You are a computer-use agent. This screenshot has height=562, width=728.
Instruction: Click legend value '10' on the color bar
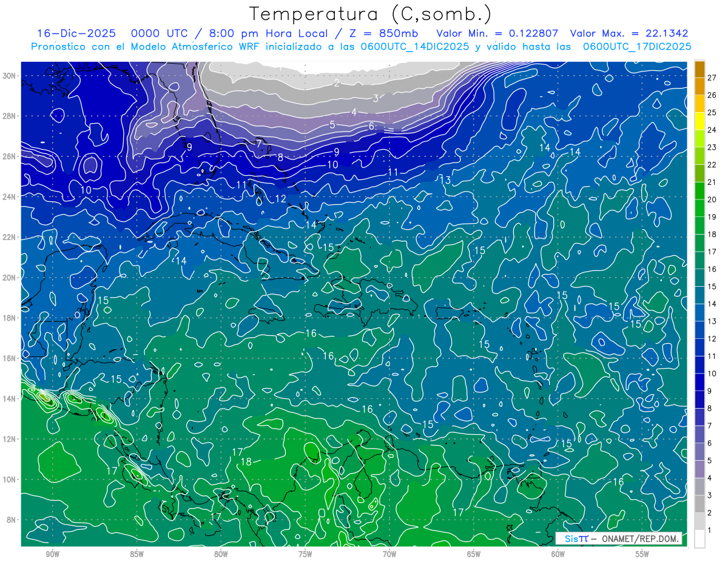(712, 373)
